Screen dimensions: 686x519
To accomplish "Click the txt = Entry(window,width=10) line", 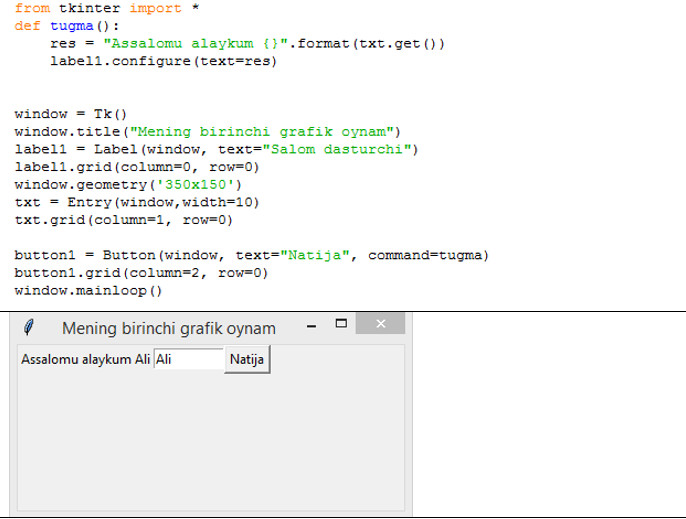I will click(136, 202).
